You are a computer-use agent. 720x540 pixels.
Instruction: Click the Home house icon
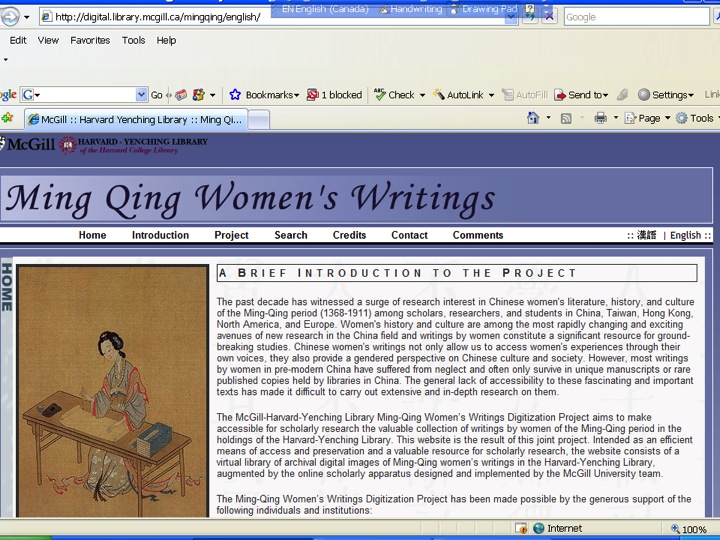tap(533, 118)
